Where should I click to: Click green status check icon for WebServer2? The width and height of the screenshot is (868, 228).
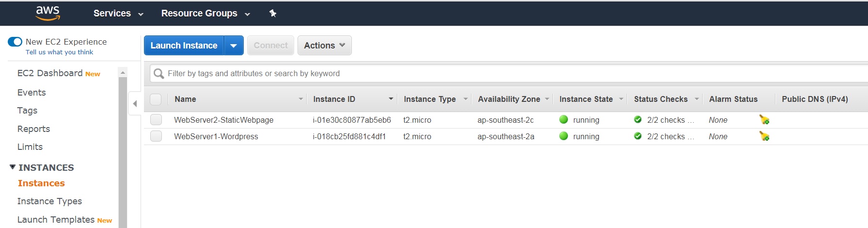638,120
